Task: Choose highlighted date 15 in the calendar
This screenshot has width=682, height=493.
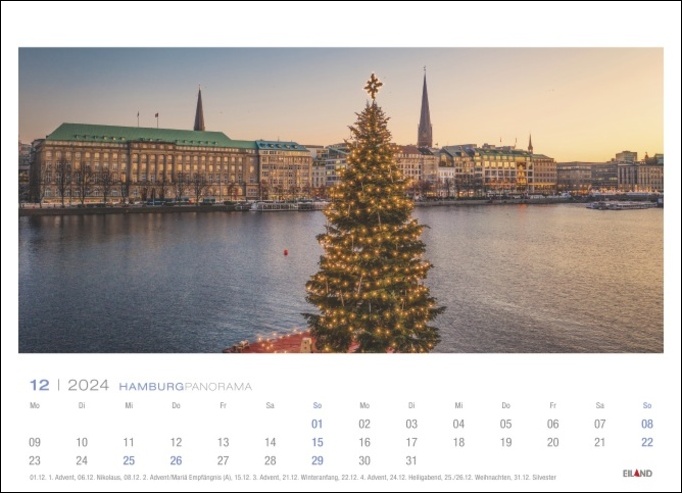Action: point(317,442)
